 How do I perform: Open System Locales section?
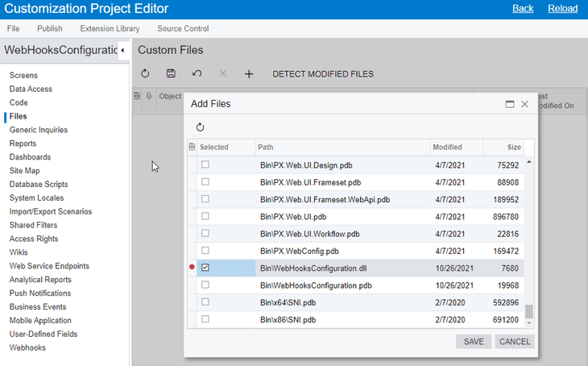pos(37,198)
